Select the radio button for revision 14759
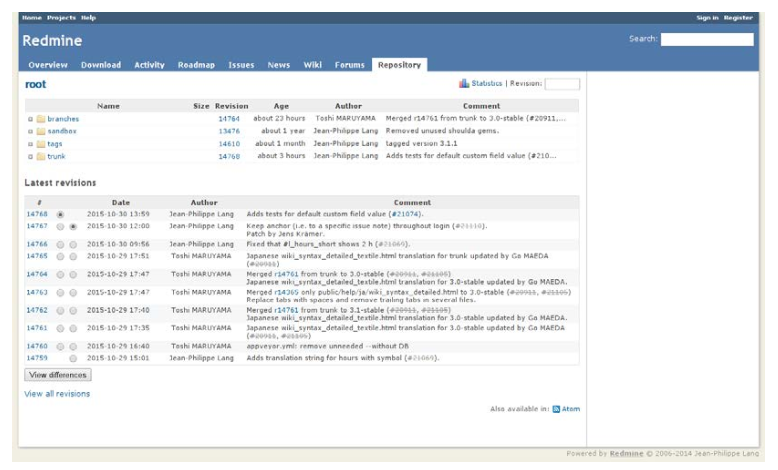 tap(73, 358)
